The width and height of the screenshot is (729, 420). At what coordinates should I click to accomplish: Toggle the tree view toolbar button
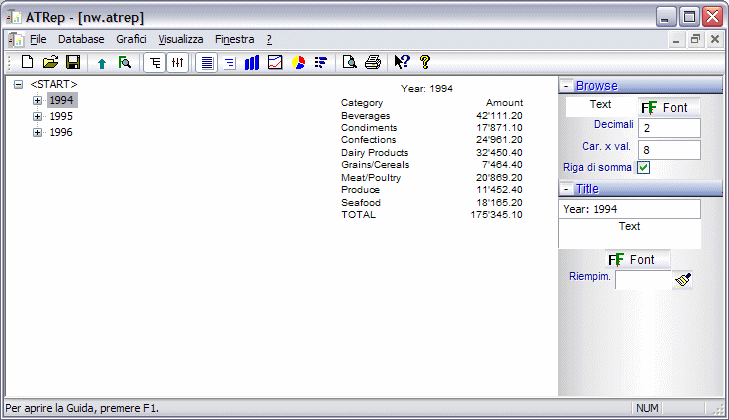tap(155, 62)
